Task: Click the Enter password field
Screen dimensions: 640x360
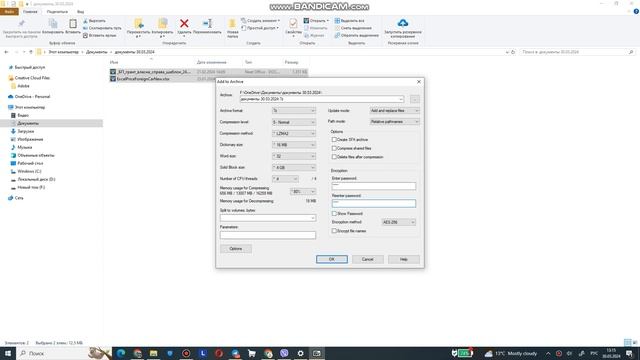Action: click(374, 186)
